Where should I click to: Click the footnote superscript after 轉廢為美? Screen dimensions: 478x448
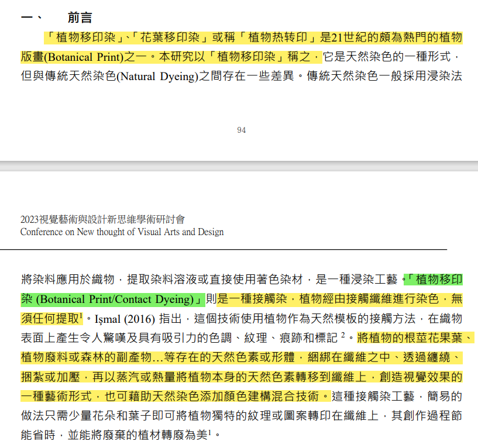[x=210, y=433]
